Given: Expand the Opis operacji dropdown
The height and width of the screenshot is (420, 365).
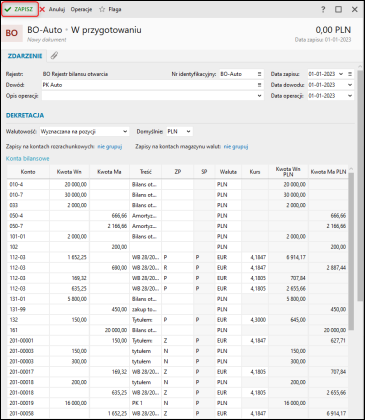Looking at the screenshot, I should (259, 96).
